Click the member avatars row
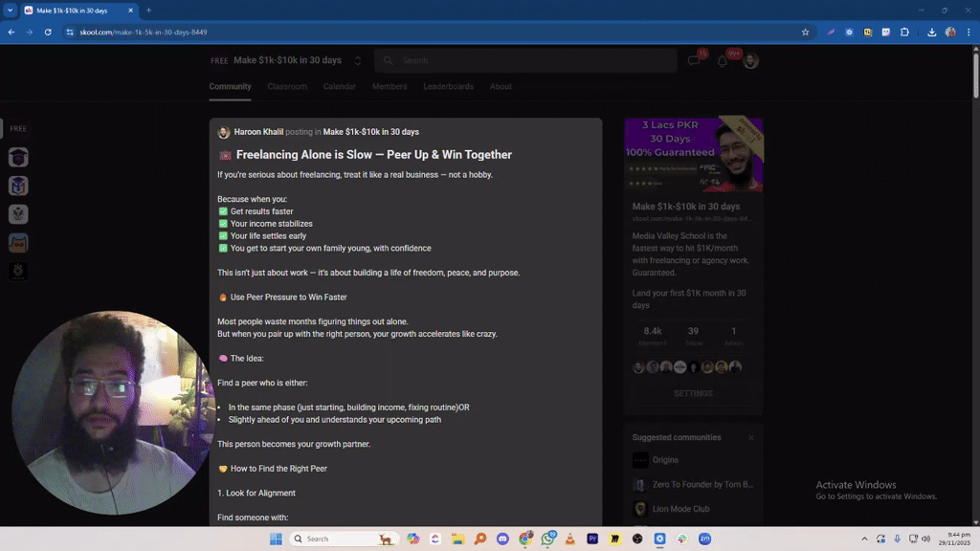Viewport: 980px width, 551px height. click(687, 366)
